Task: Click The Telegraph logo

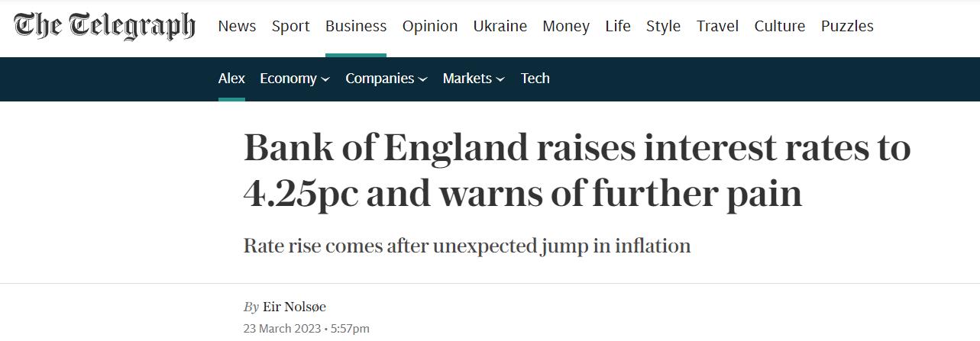Action: click(x=105, y=26)
